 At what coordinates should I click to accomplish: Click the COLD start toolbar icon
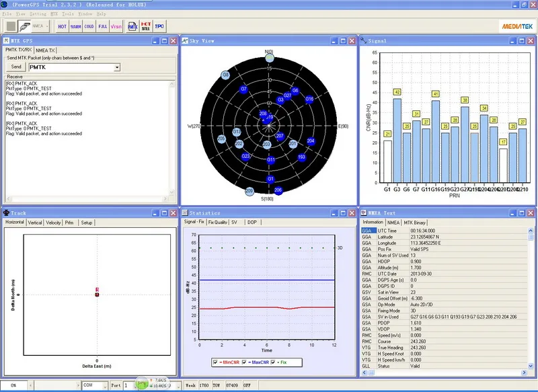click(x=89, y=26)
